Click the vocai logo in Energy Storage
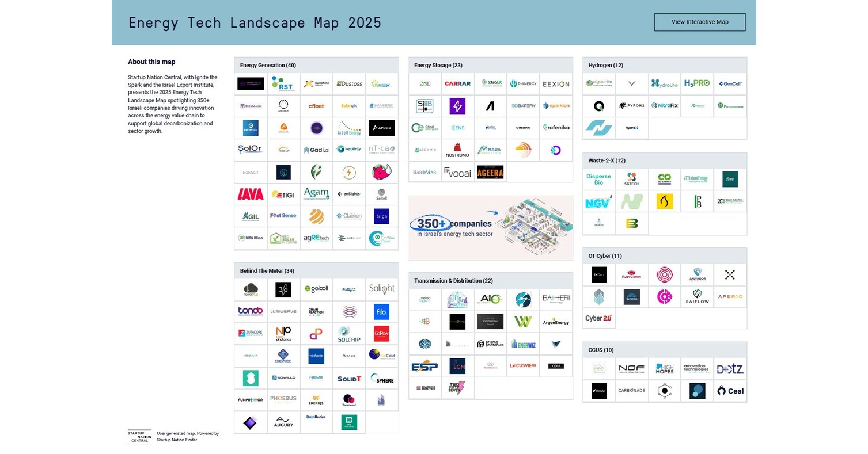Viewport: 868px width, 454px height. click(457, 173)
